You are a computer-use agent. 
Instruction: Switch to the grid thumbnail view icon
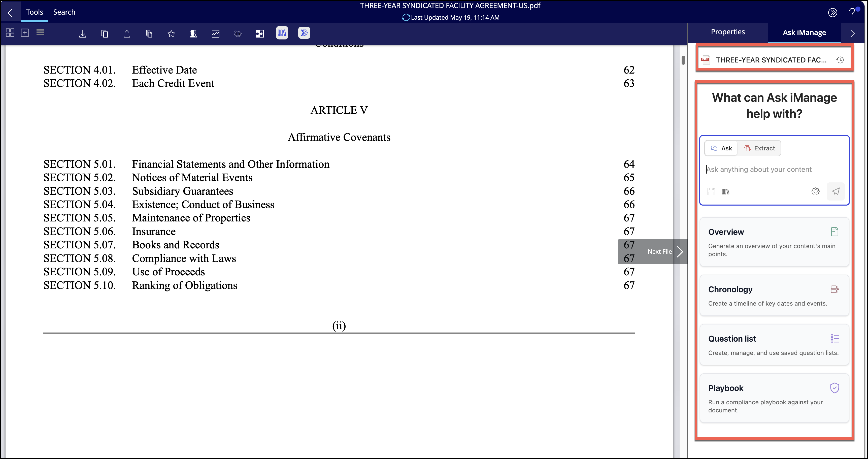click(10, 33)
